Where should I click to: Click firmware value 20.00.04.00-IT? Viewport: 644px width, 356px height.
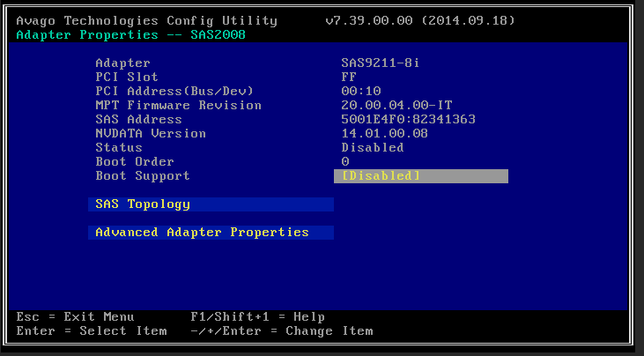[x=396, y=106]
